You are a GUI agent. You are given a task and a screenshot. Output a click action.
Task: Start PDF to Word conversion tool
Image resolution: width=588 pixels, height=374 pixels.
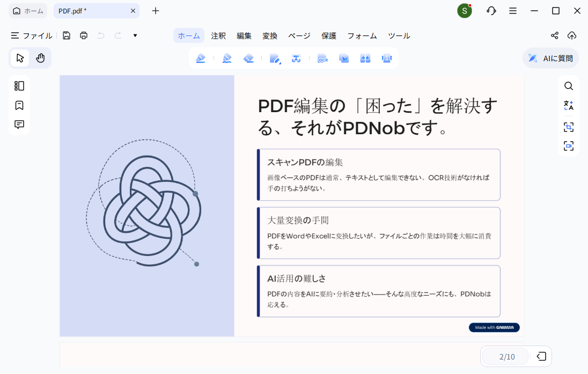(344, 58)
